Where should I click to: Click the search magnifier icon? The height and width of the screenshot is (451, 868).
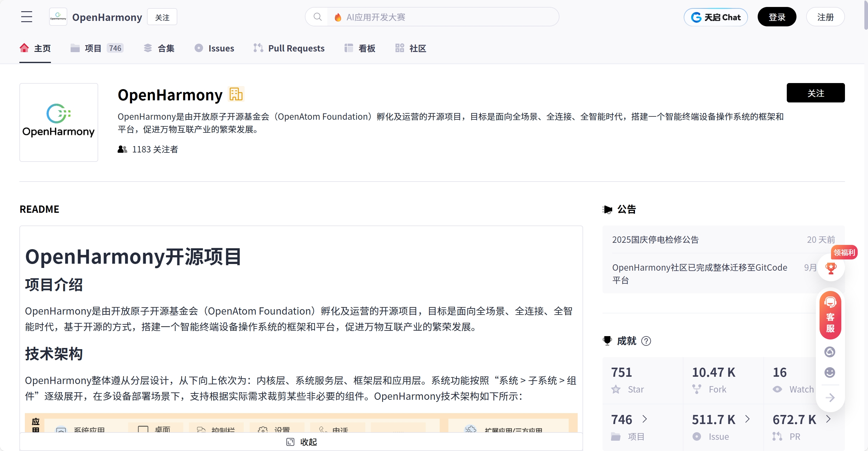tap(317, 17)
